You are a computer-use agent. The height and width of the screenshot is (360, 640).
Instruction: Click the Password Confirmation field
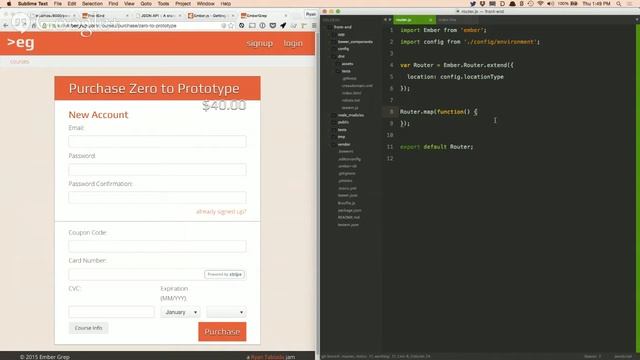click(157, 198)
